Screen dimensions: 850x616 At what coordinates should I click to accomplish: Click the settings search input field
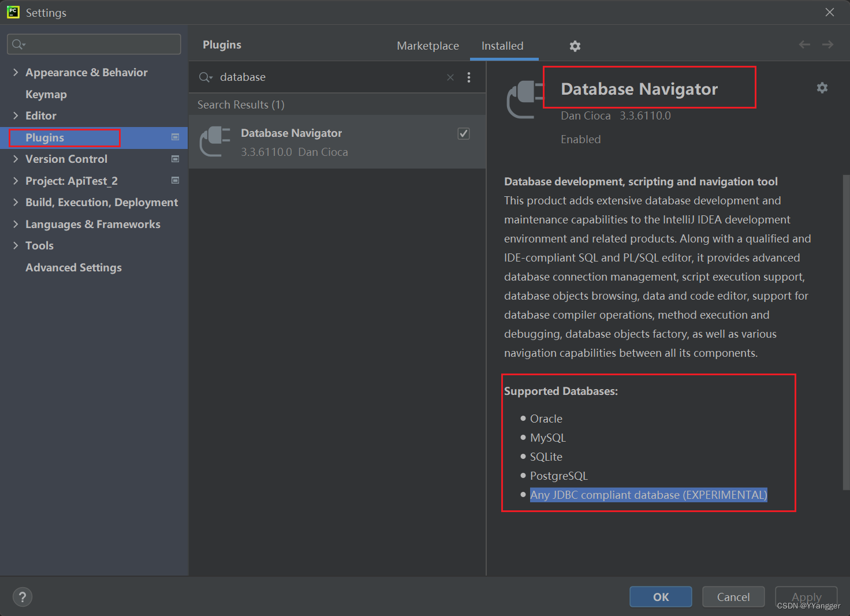tap(94, 44)
